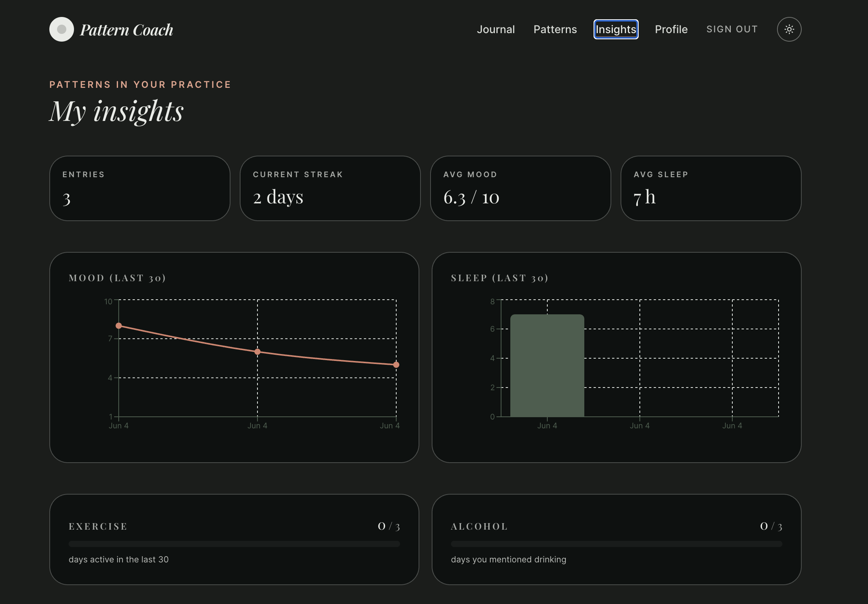Viewport: 868px width, 604px height.
Task: Click the last mood data point
Action: click(x=396, y=365)
